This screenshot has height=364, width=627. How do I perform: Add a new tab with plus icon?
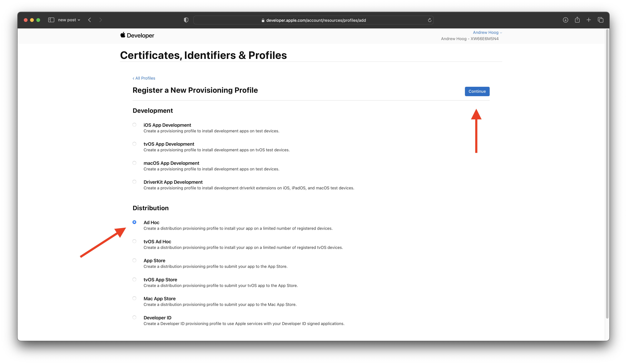pyautogui.click(x=588, y=20)
